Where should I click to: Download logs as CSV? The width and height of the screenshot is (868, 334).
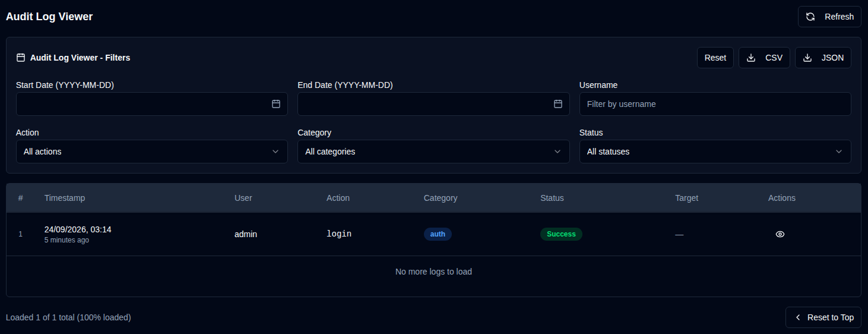click(x=764, y=58)
